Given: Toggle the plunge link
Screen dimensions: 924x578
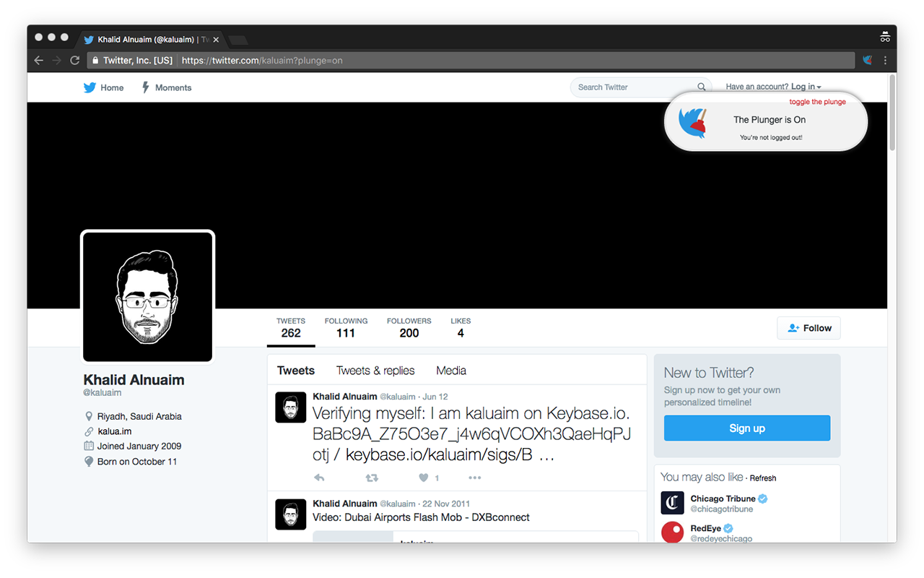Looking at the screenshot, I should (817, 102).
